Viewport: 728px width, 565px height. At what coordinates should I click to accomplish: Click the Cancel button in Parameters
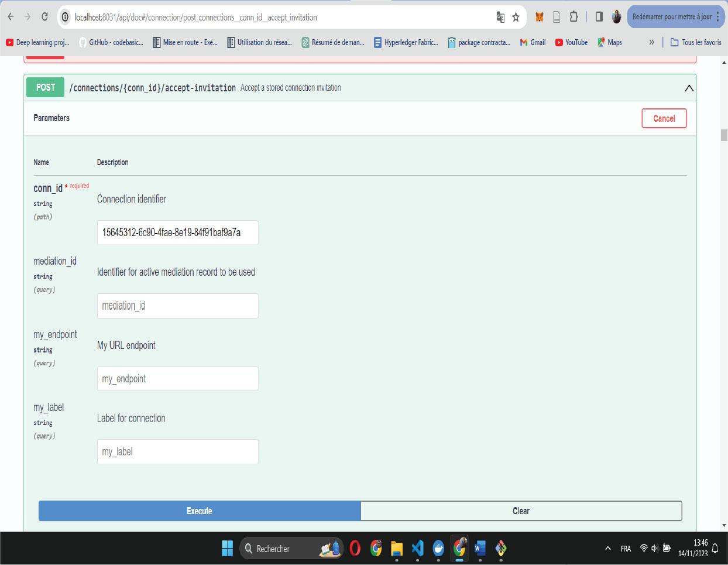[664, 118]
